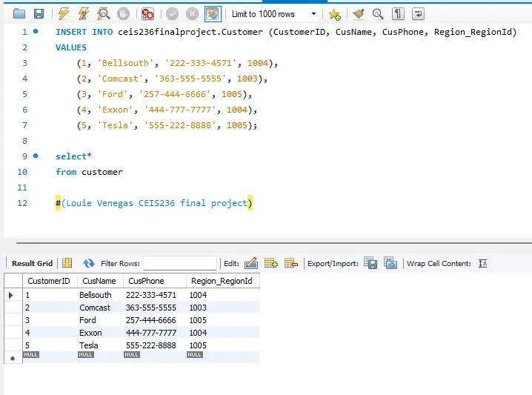532x395 pixels.
Task: Refresh results with blue arrows icon
Action: [x=89, y=263]
